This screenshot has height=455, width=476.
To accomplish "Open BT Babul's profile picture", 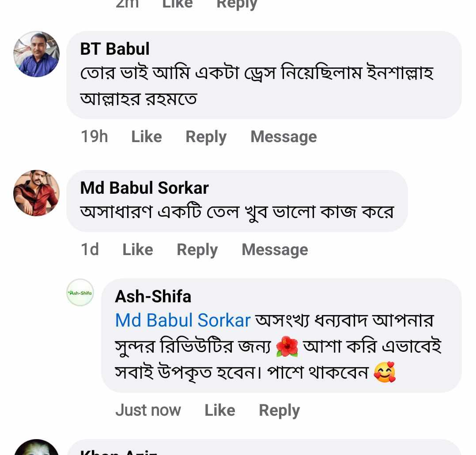I will [x=36, y=54].
